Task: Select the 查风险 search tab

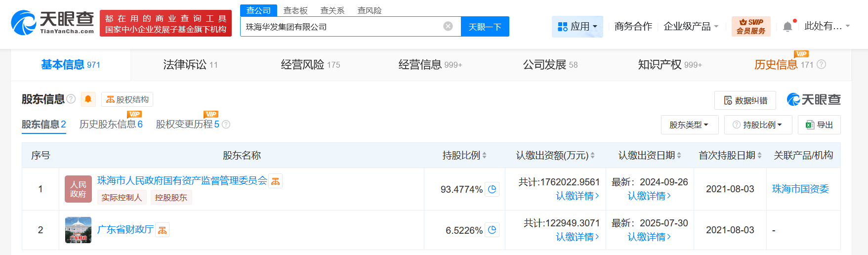Action: click(370, 10)
